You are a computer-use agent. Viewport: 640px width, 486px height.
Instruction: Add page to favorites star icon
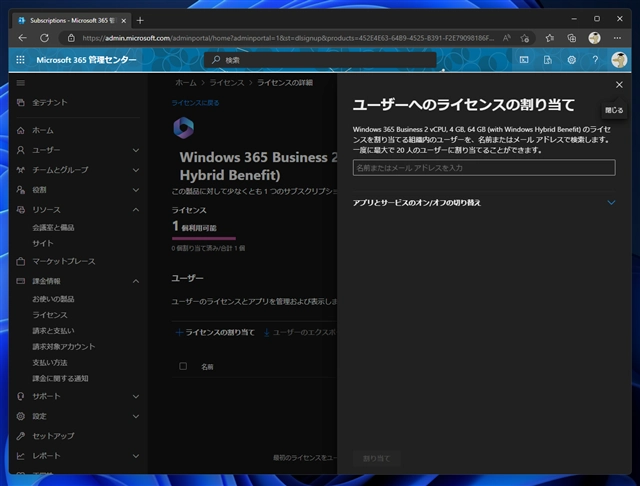pyautogui.click(x=524, y=38)
